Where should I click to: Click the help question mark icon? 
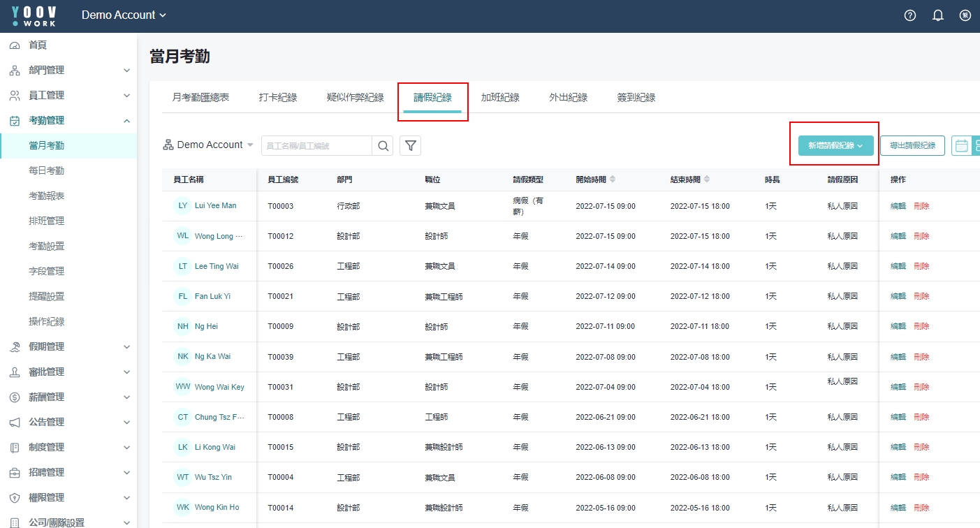pyautogui.click(x=909, y=15)
